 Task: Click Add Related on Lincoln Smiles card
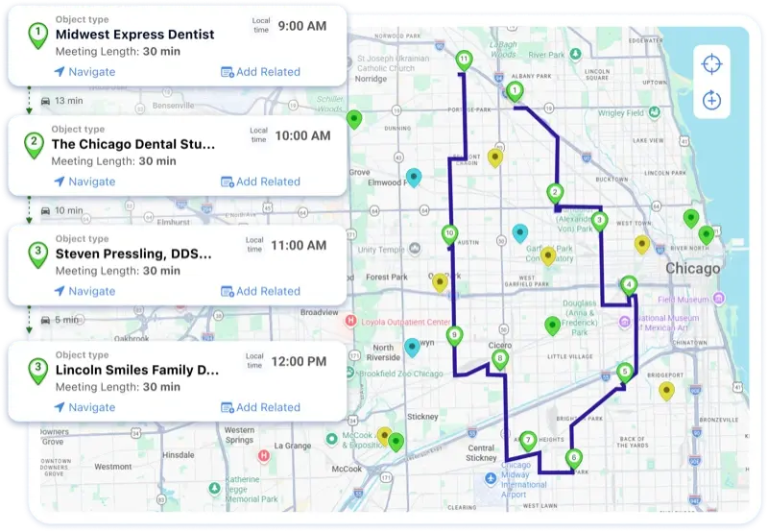pos(260,407)
